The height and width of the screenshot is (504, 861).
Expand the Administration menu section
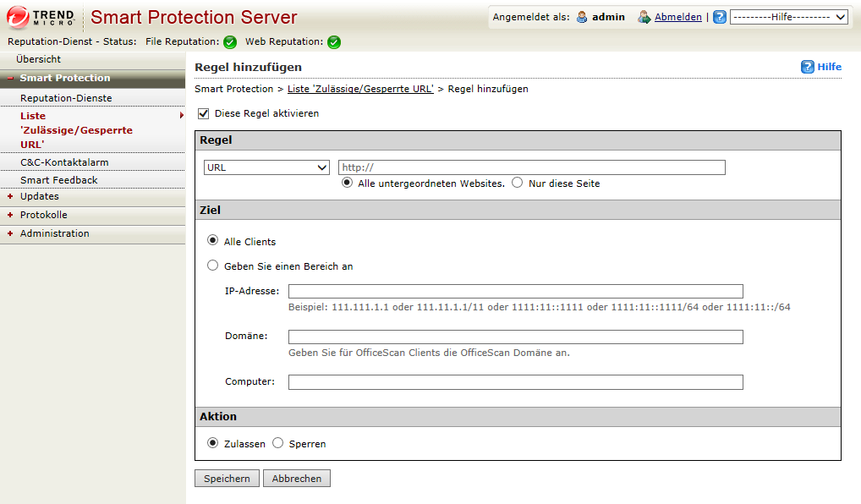pos(54,233)
